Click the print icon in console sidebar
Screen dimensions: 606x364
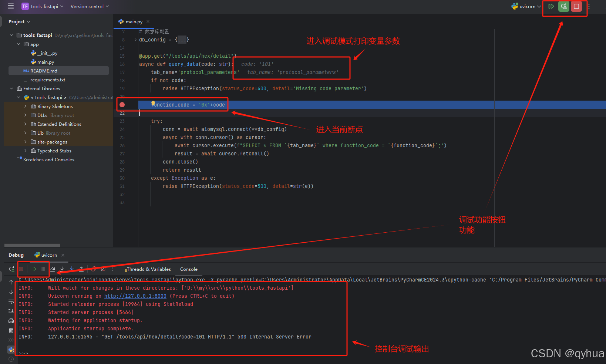[11, 320]
